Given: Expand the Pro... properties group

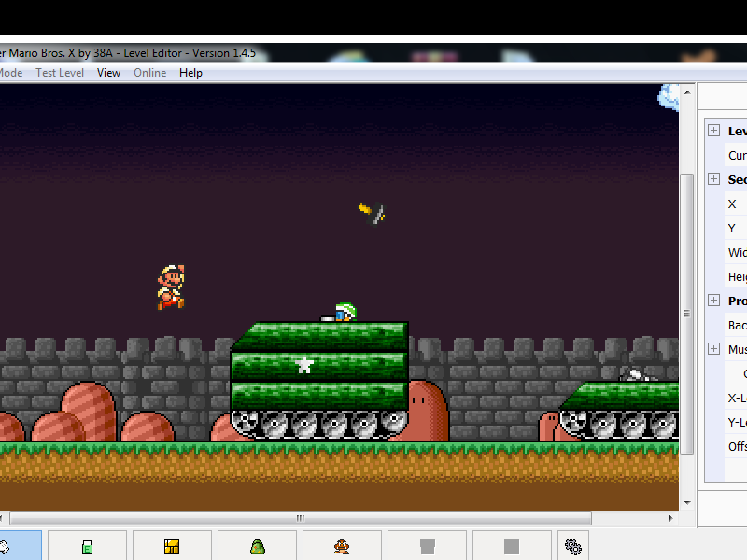Looking at the screenshot, I should pyautogui.click(x=713, y=300).
